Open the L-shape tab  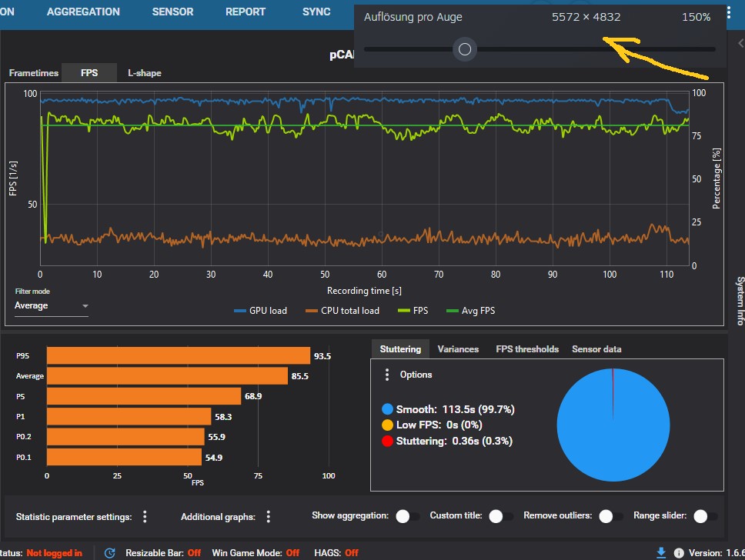click(x=145, y=73)
